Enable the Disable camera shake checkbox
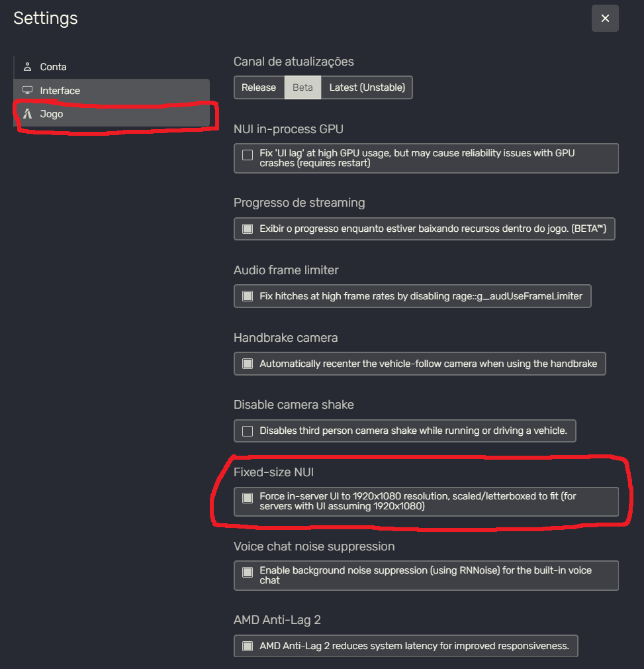Image resolution: width=644 pixels, height=669 pixels. pos(248,431)
